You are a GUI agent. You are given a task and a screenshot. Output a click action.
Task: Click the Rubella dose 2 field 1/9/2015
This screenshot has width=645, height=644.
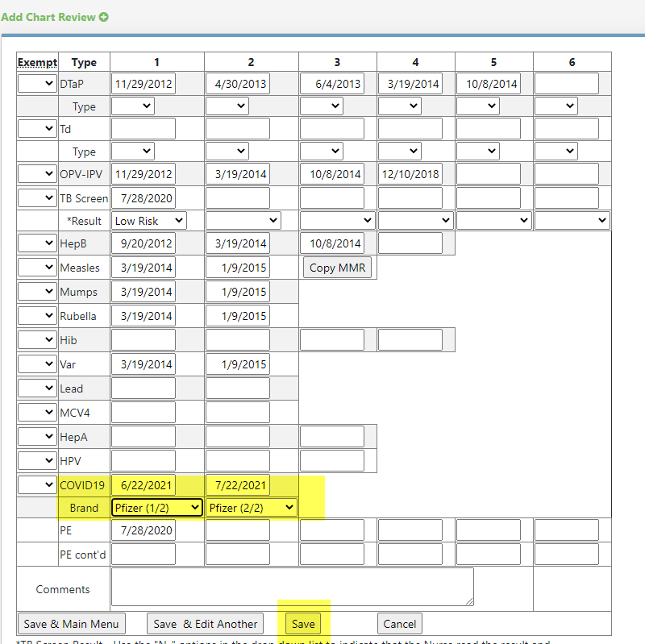pyautogui.click(x=238, y=316)
